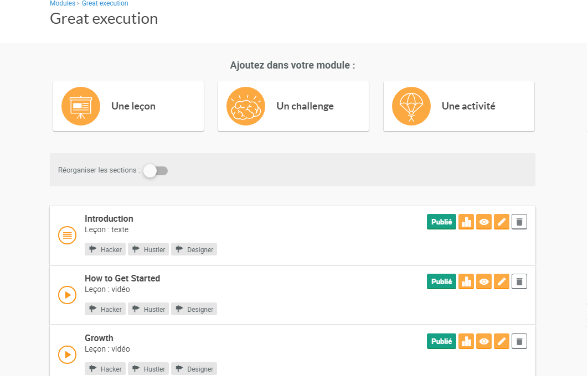Open statistics for the Introduction lesson
Viewport: 588px width, 376px height.
466,222
